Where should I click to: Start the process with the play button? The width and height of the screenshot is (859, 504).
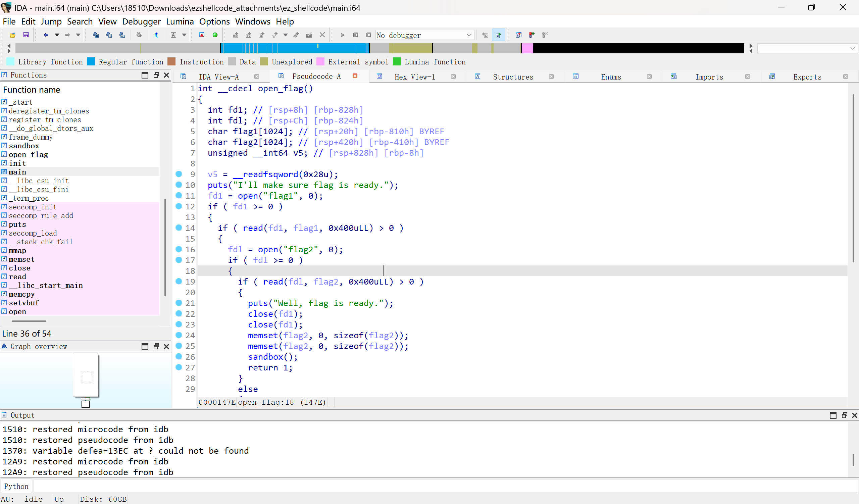pos(343,35)
